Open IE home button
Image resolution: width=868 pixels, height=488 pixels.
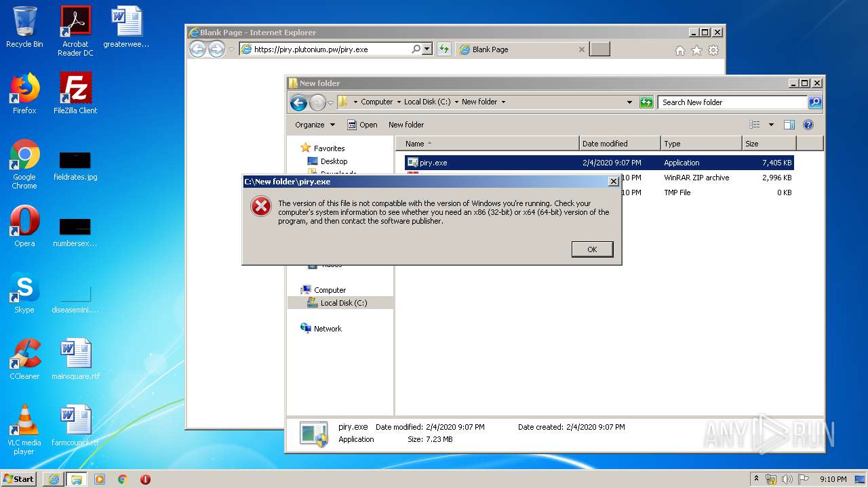[680, 50]
